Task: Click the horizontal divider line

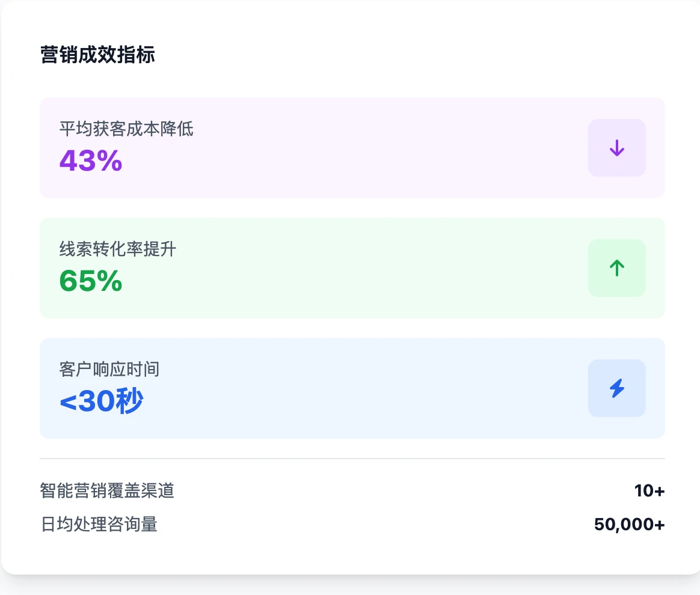Action: click(352, 459)
